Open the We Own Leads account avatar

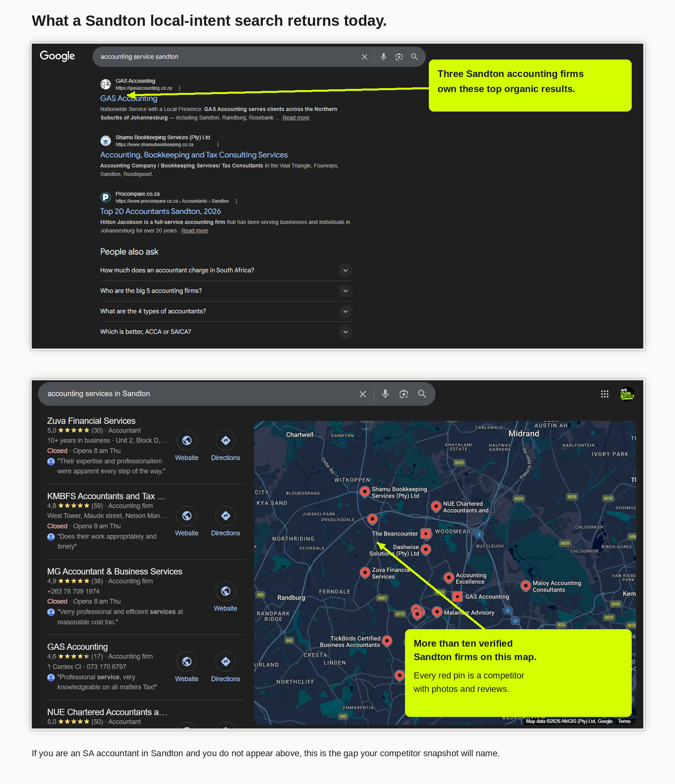click(x=627, y=394)
